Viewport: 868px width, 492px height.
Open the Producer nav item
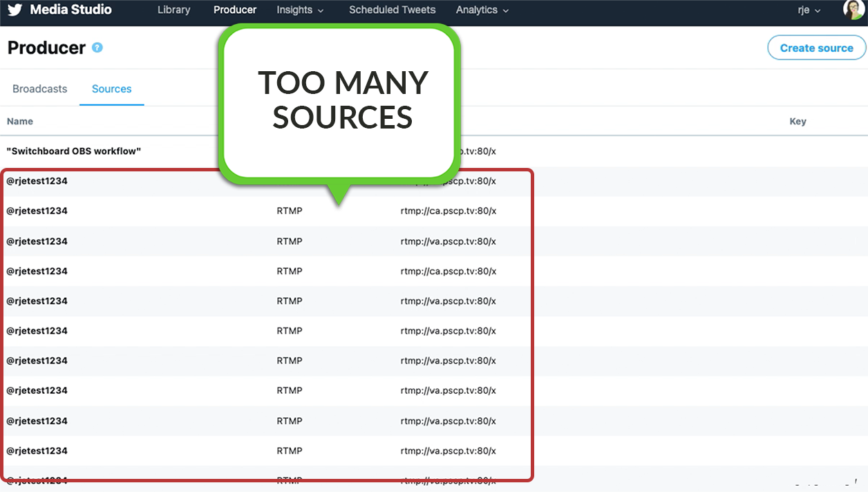click(235, 10)
